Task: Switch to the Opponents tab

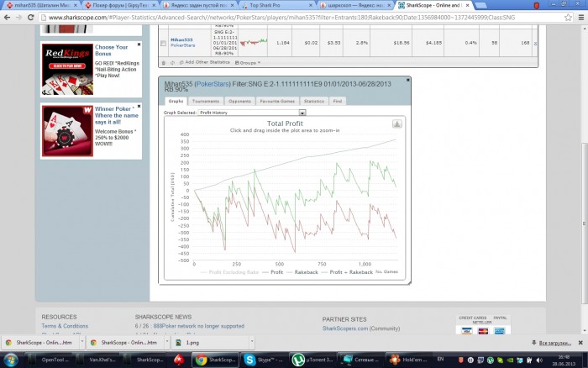Action: click(239, 101)
